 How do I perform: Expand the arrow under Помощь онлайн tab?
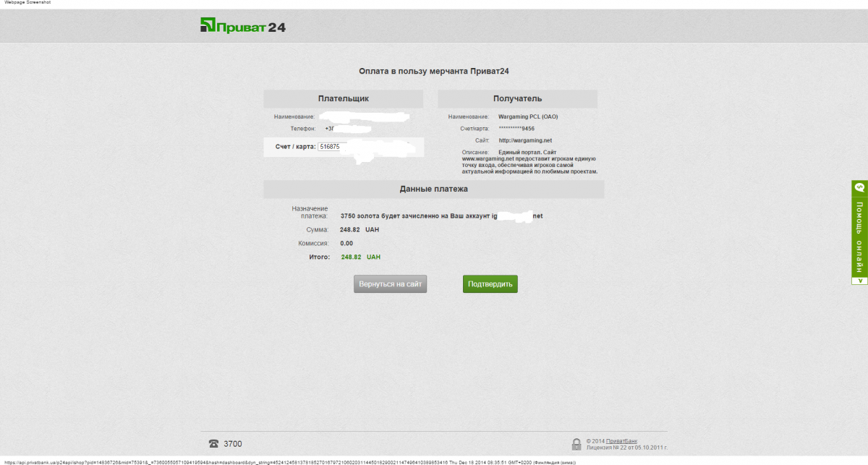click(859, 280)
